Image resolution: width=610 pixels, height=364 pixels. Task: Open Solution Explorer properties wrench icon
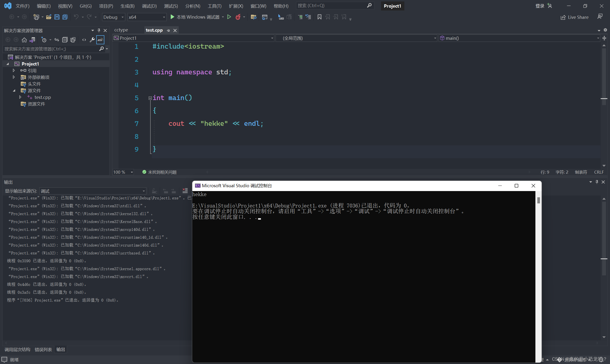[x=92, y=40]
